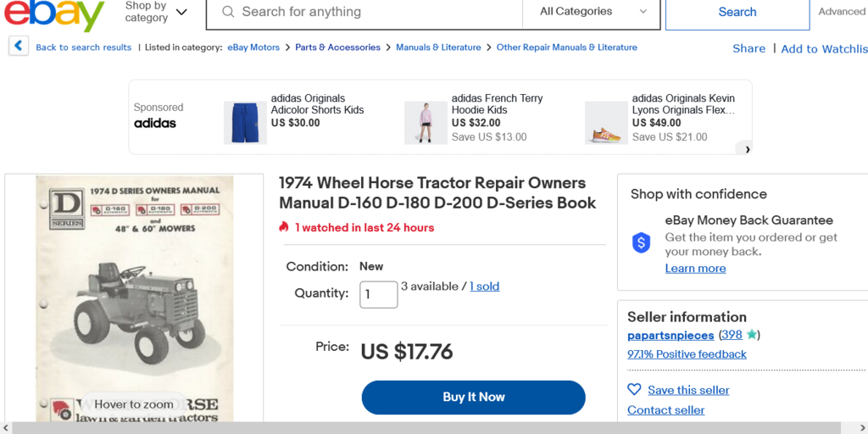This screenshot has height=434, width=868.
Task: Open the Manuals & Literature breadcrumb
Action: 438,47
